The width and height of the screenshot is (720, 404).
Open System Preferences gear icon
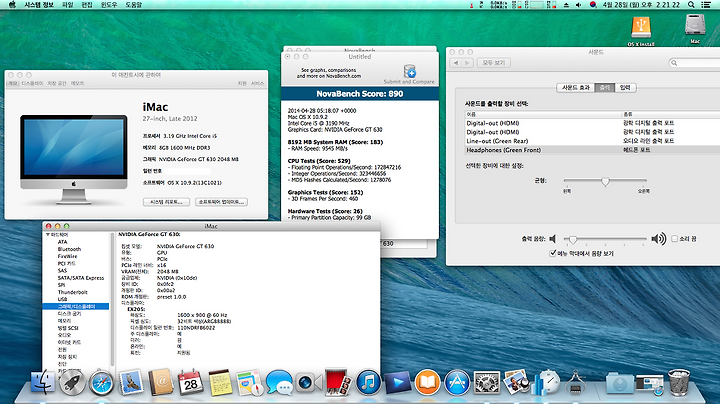click(x=486, y=383)
